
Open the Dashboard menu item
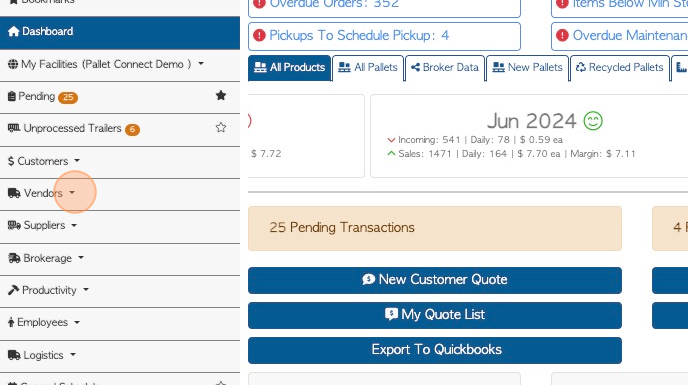point(120,33)
